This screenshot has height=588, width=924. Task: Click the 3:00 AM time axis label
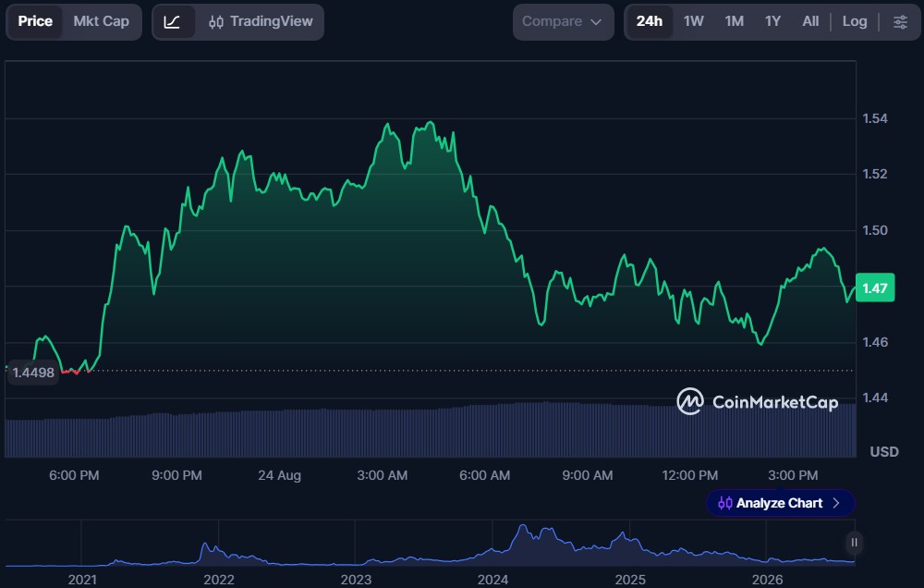(x=382, y=475)
